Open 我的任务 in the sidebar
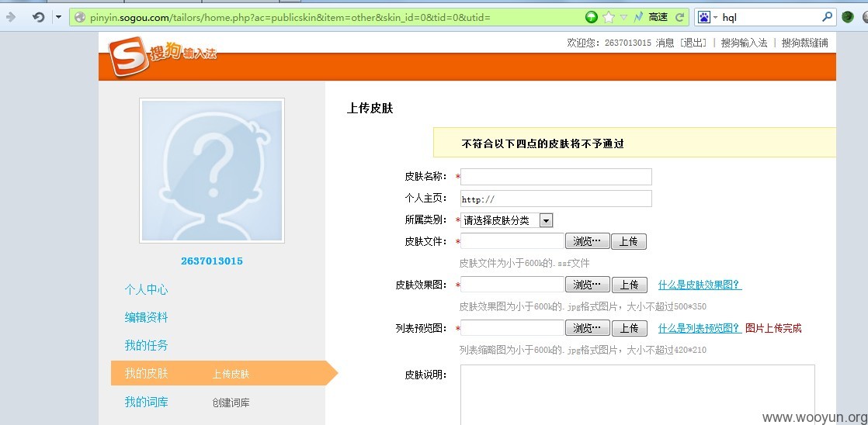This screenshot has width=868, height=425. click(x=146, y=345)
